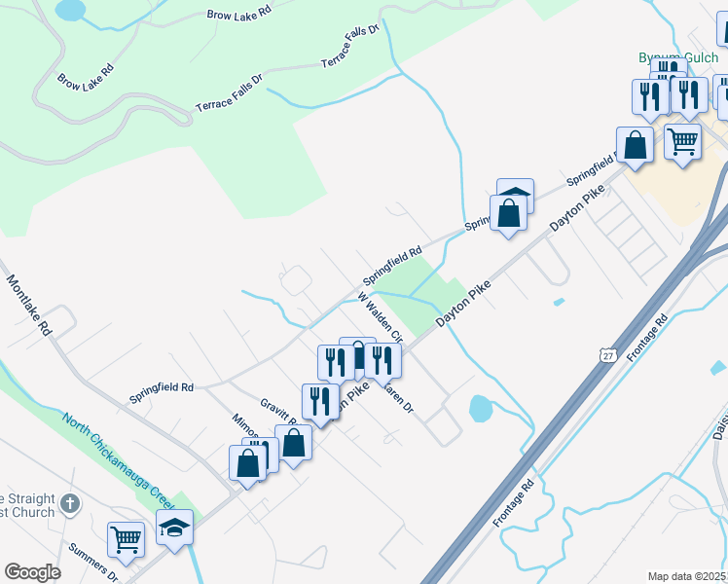Click the US 27 highway shield

[608, 355]
